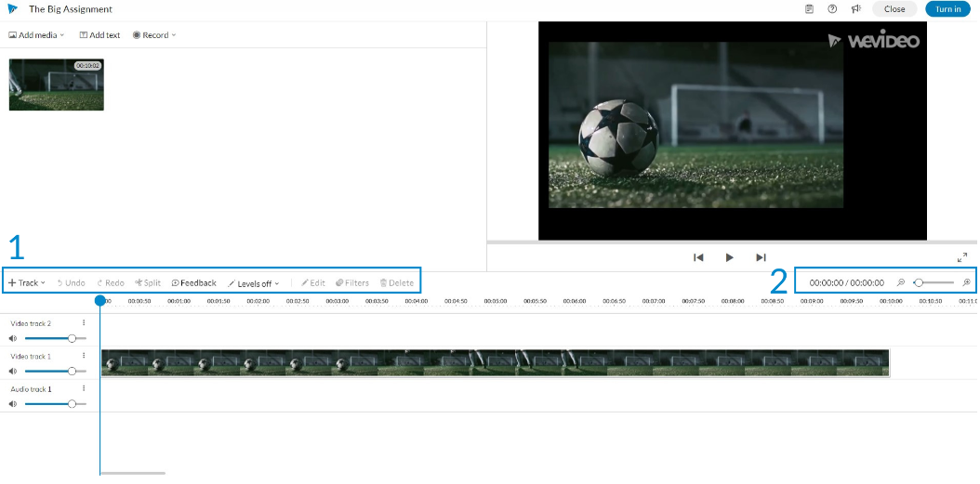Image resolution: width=980 pixels, height=484 pixels.
Task: Click the help question mark icon
Action: coord(832,8)
